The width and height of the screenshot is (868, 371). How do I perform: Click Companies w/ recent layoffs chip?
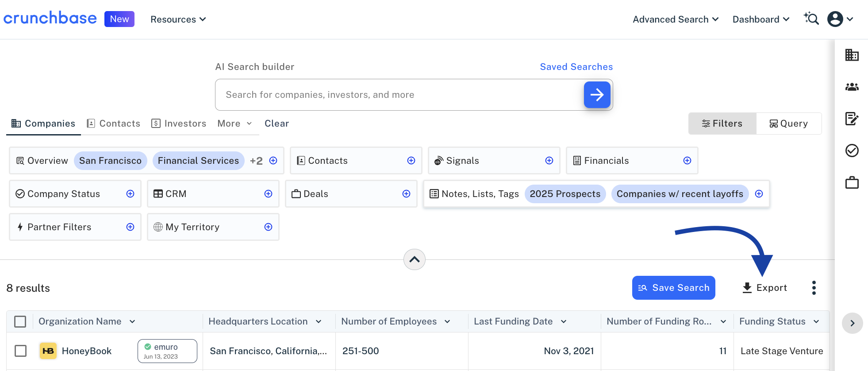(680, 194)
